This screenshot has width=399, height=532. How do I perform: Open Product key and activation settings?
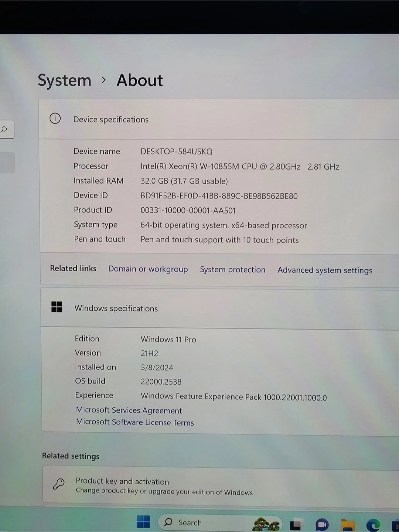[221, 486]
